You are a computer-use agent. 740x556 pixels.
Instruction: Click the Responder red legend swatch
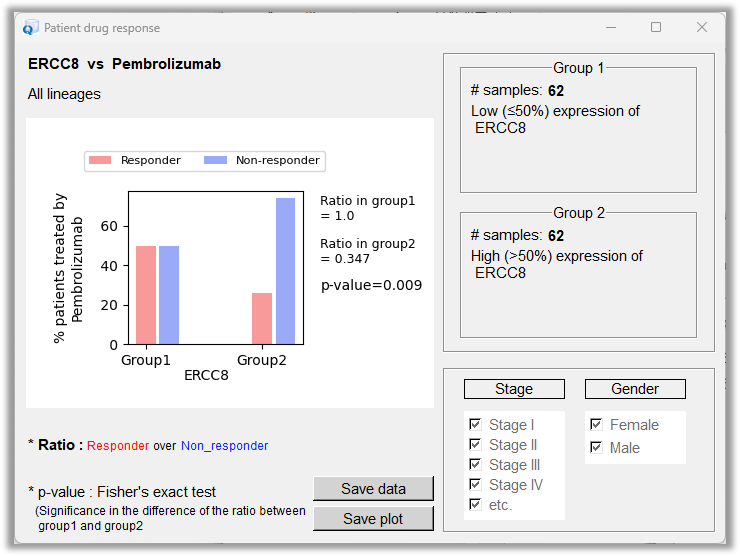click(100, 160)
